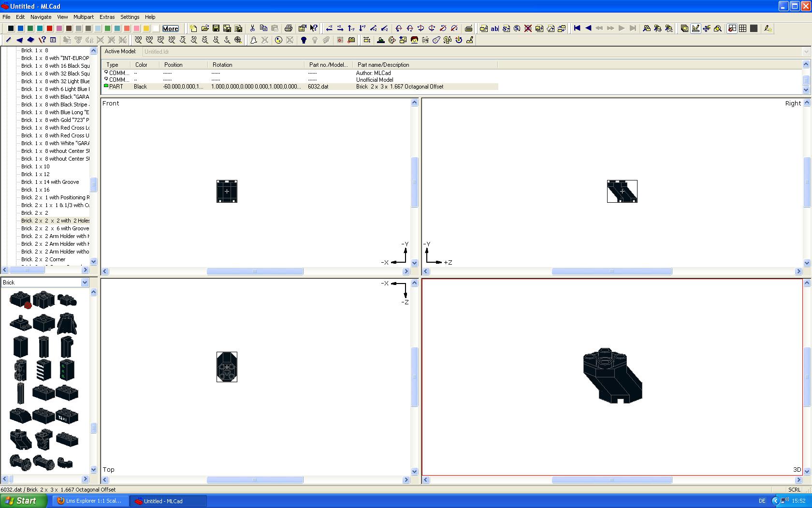Open the Brick category dropdown
Screen dimensions: 812x508
click(x=85, y=283)
